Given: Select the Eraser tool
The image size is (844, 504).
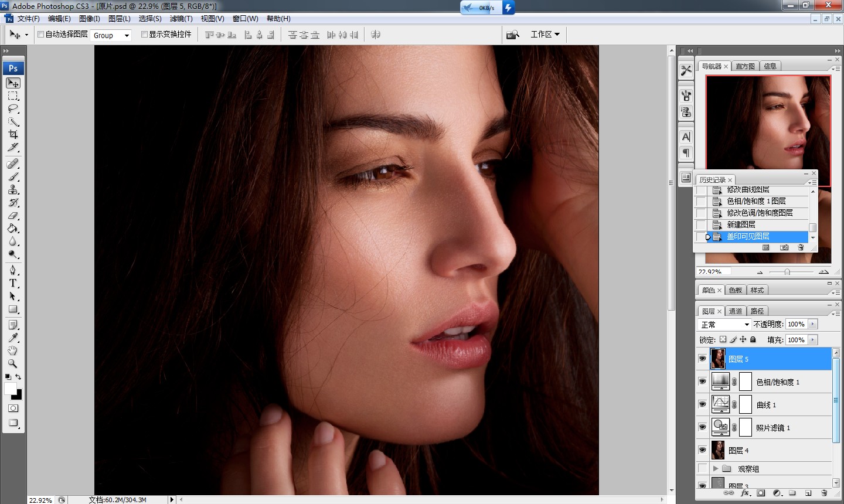Looking at the screenshot, I should pos(13,216).
